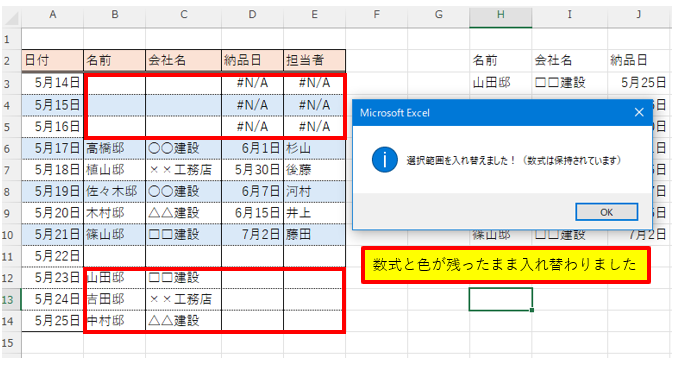Select the 藤田 cell
Image resolution: width=678 pixels, height=366 pixels.
coord(314,235)
